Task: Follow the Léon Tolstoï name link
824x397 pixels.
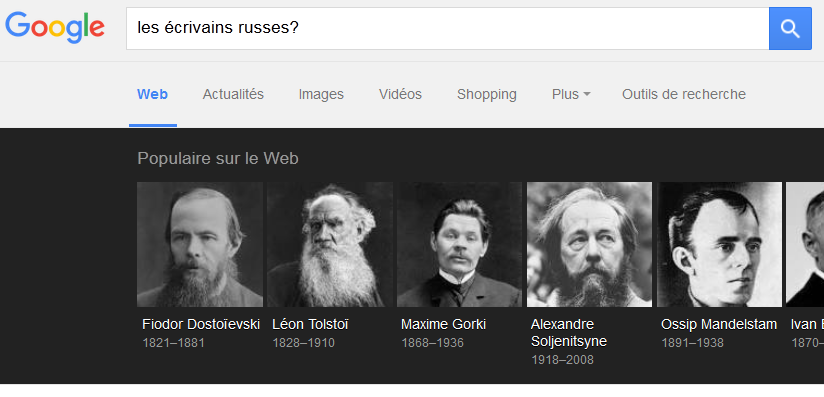Action: 310,324
